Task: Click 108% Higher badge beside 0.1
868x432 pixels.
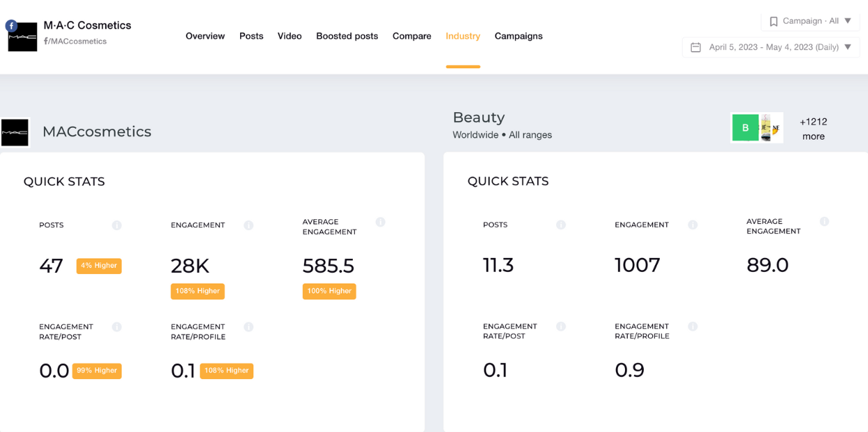Action: click(x=226, y=371)
